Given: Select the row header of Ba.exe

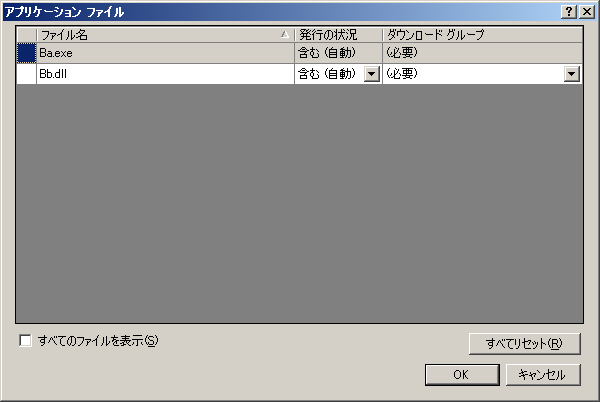Looking at the screenshot, I should pyautogui.click(x=26, y=53).
